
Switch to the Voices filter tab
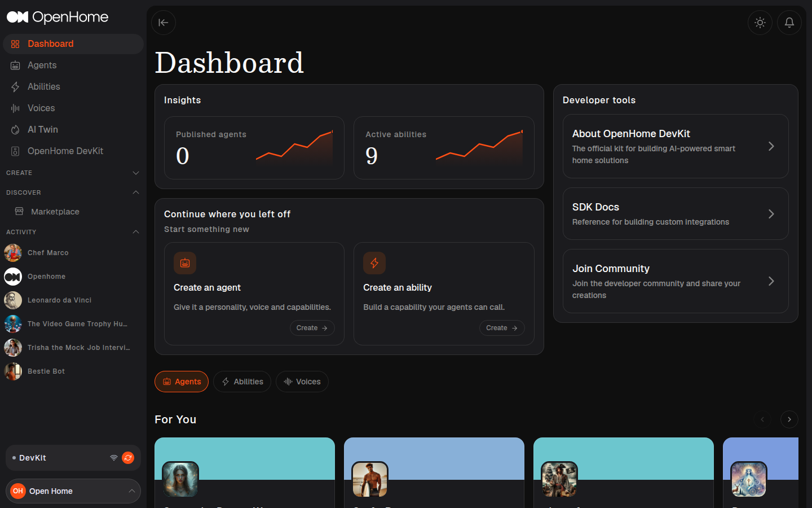pyautogui.click(x=302, y=382)
